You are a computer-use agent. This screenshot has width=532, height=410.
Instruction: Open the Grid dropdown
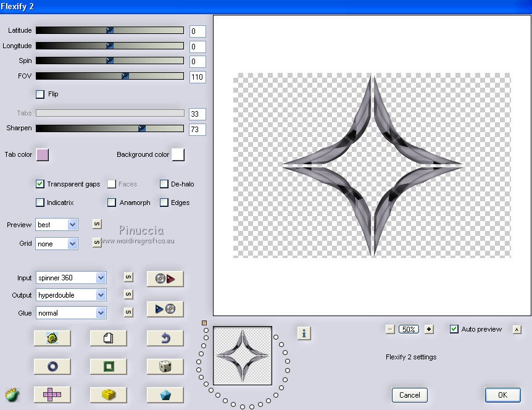pos(57,244)
